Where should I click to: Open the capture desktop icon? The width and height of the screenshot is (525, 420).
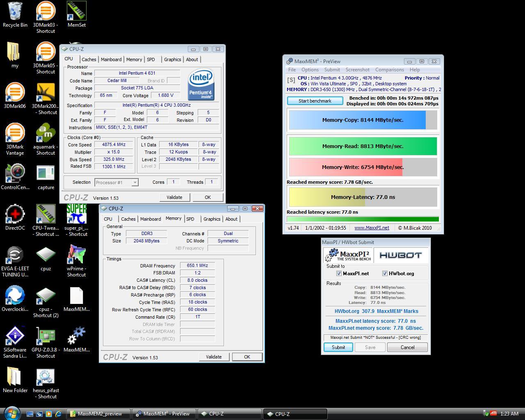tap(46, 177)
